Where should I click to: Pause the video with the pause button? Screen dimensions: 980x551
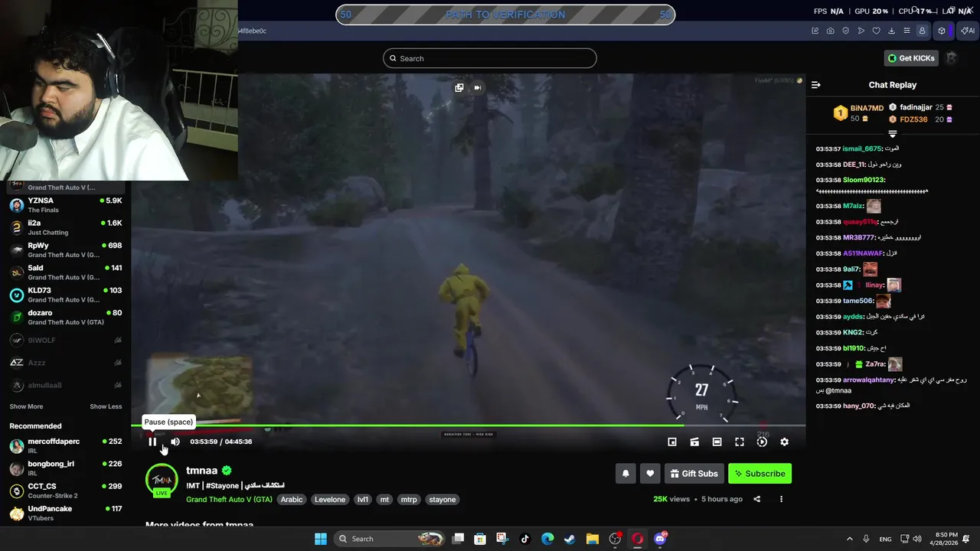[152, 442]
